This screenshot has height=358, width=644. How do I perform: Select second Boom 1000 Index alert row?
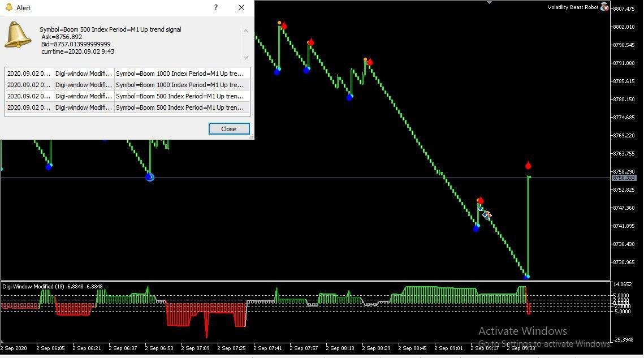(127, 85)
